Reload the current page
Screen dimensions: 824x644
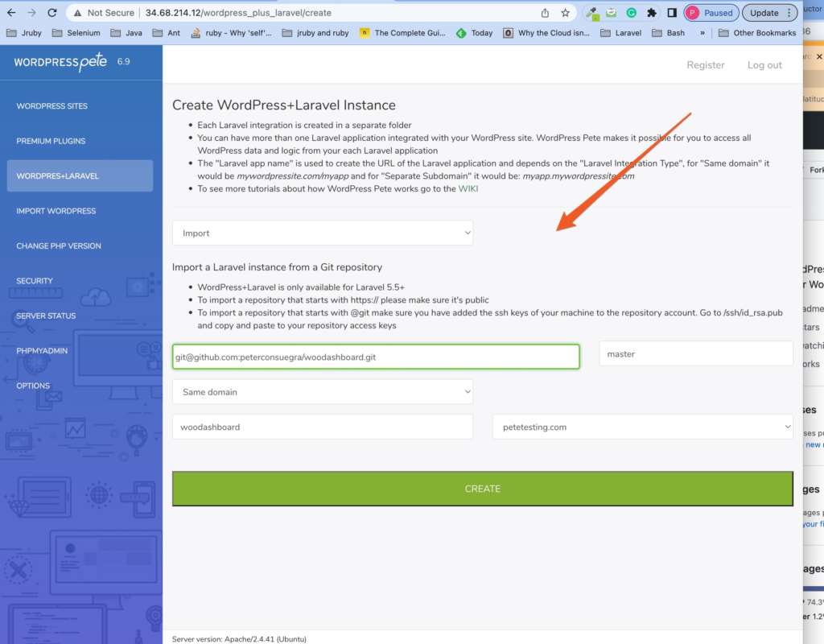click(x=52, y=13)
